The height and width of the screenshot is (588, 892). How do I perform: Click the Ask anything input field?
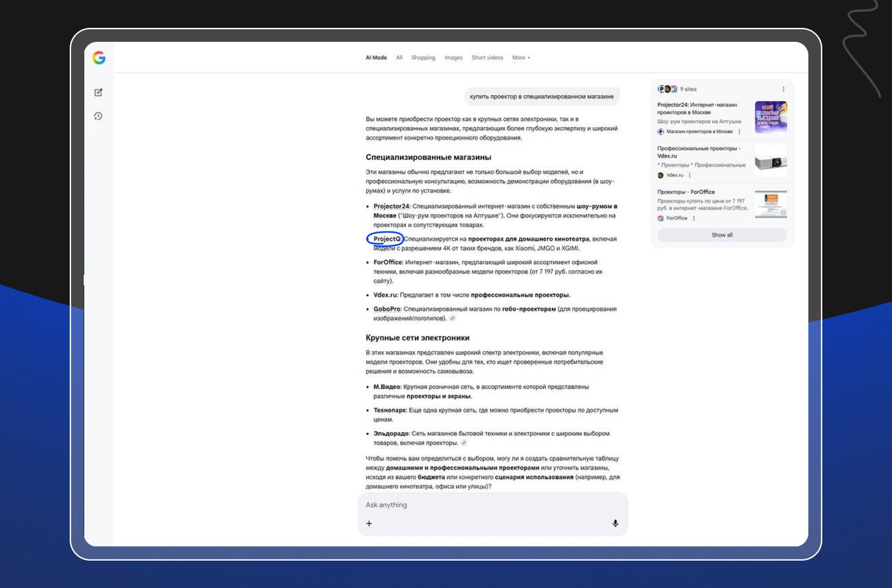click(x=493, y=505)
